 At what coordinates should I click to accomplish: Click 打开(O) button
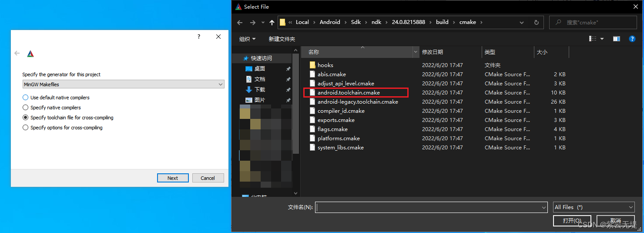pyautogui.click(x=572, y=221)
